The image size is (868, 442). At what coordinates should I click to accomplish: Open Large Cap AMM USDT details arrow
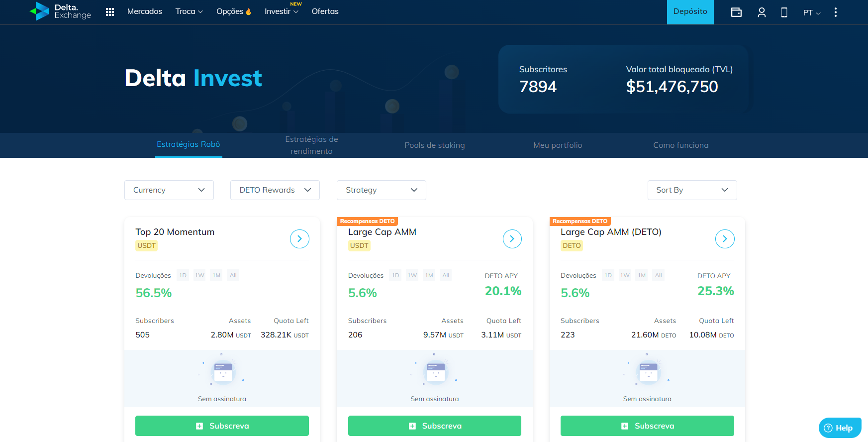[512, 239]
